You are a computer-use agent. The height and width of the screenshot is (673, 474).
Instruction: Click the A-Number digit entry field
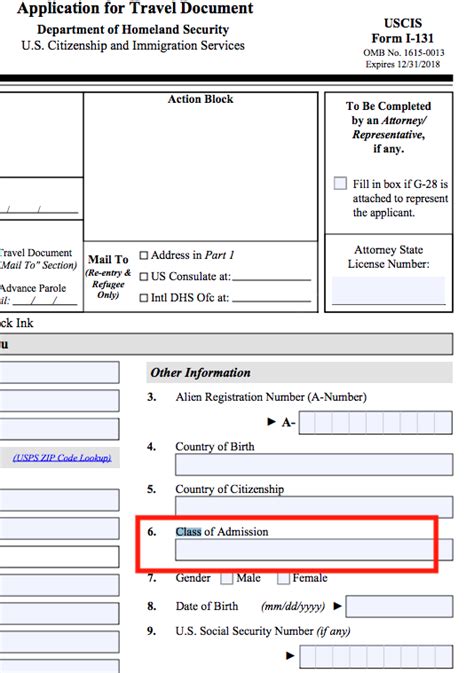[376, 423]
